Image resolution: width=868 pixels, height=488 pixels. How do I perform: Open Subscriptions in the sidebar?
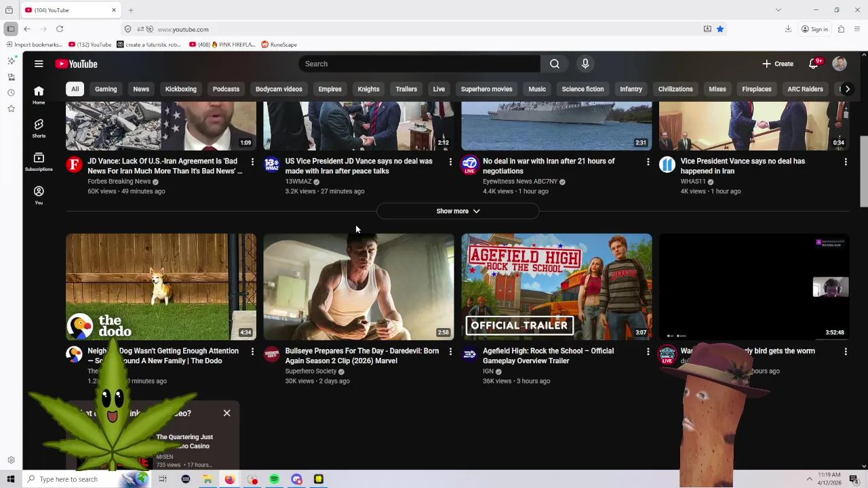click(39, 161)
